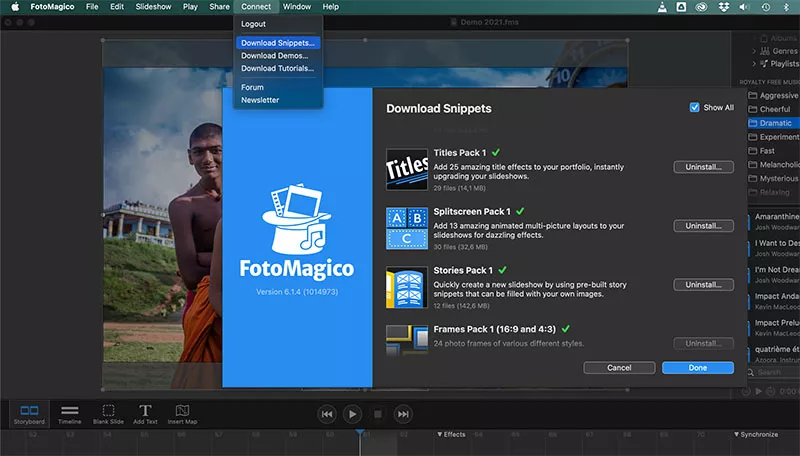This screenshot has height=456, width=800.
Task: Select the Mysterious music folder
Action: coord(773,179)
